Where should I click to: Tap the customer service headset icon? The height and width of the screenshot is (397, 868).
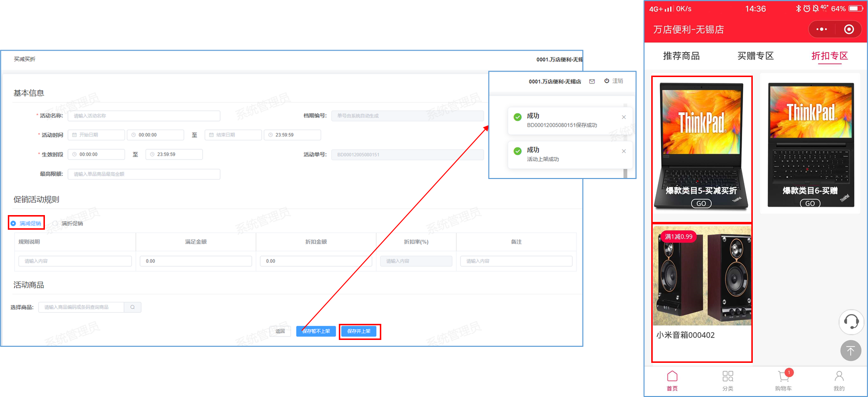pyautogui.click(x=851, y=321)
